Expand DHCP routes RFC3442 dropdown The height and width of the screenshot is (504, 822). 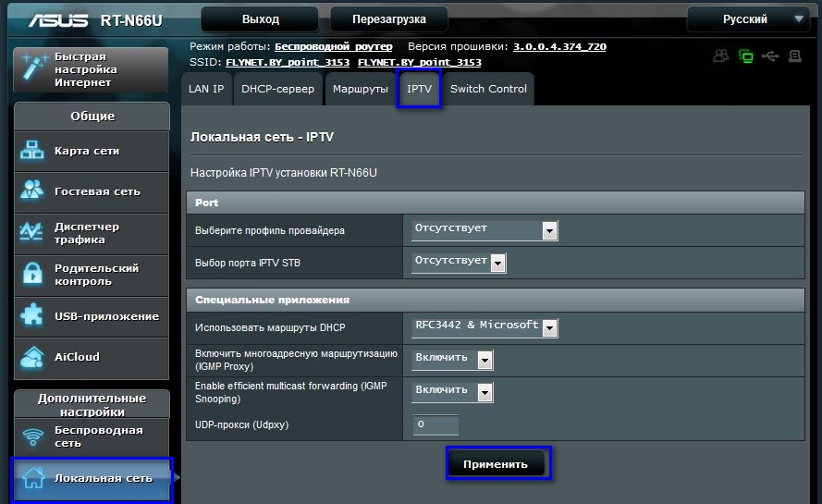click(485, 327)
